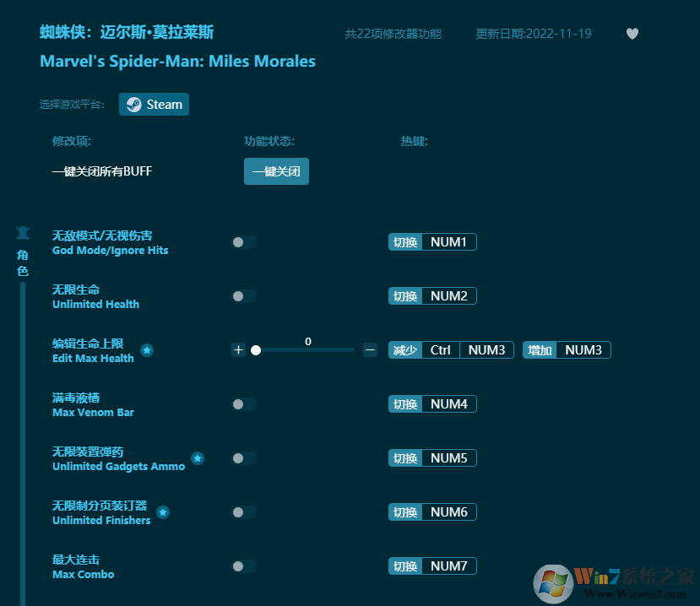This screenshot has width=700, height=606.
Task: Click the 减少 label for Edit Max Health
Action: [x=405, y=350]
